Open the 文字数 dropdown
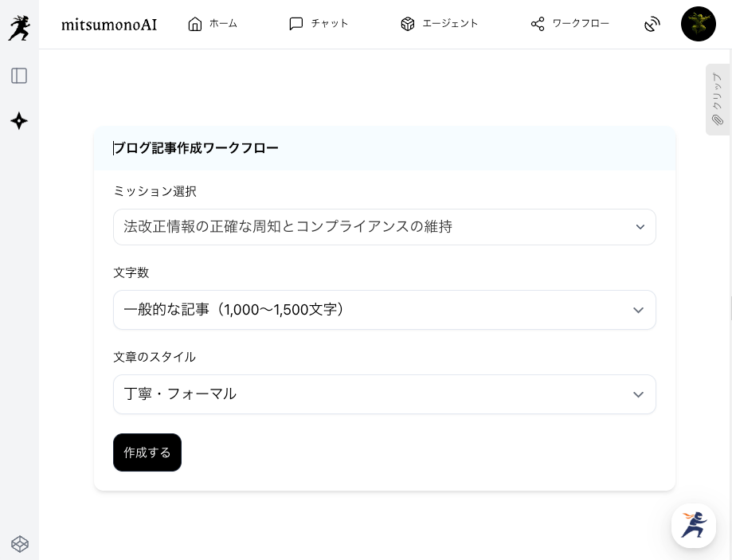 [384, 310]
